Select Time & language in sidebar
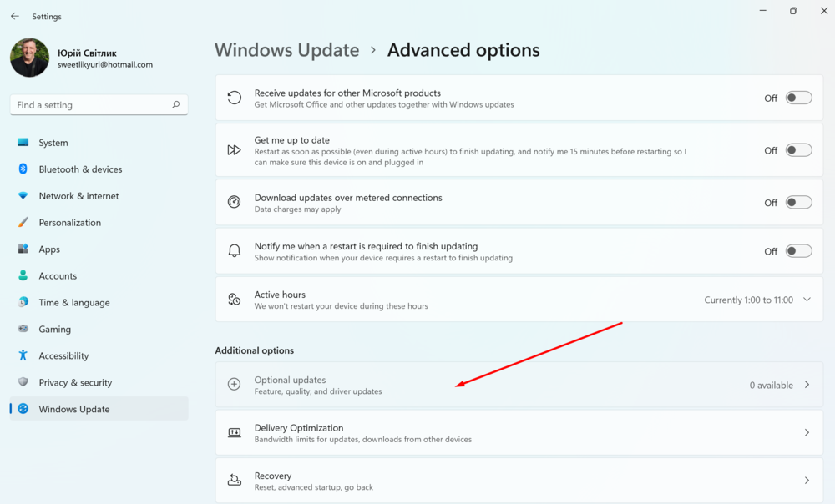The height and width of the screenshot is (504, 835). click(x=73, y=303)
